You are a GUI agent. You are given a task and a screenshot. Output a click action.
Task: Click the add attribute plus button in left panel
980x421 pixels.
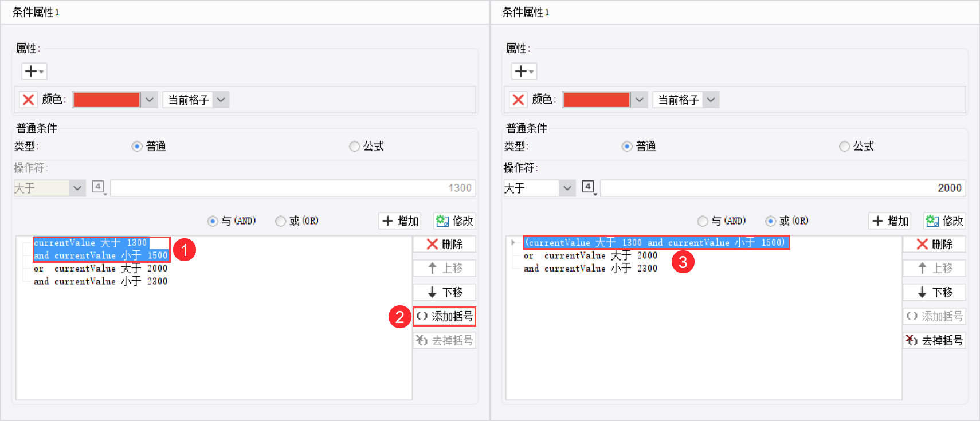click(x=34, y=72)
